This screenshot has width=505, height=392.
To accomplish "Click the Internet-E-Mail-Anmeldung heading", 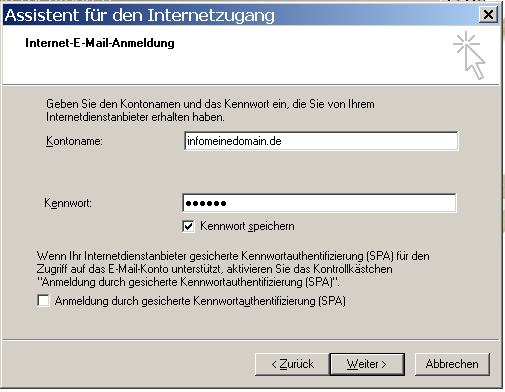I will click(x=100, y=43).
